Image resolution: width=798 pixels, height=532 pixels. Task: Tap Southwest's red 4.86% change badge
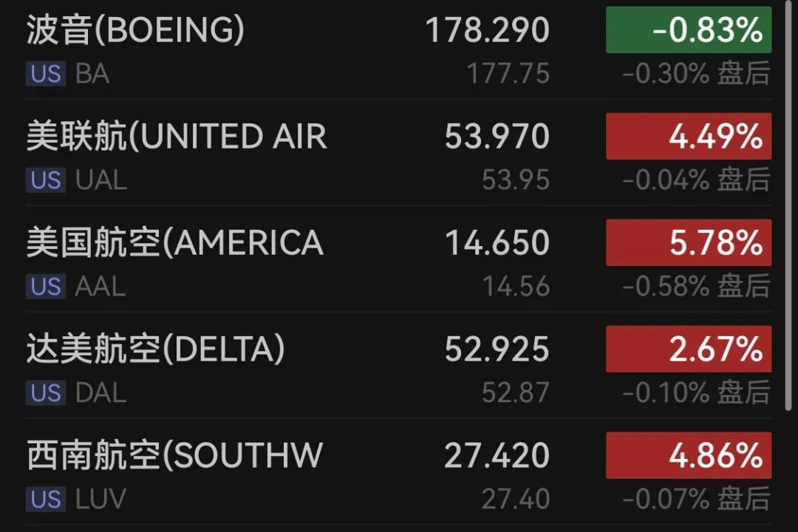(x=689, y=456)
